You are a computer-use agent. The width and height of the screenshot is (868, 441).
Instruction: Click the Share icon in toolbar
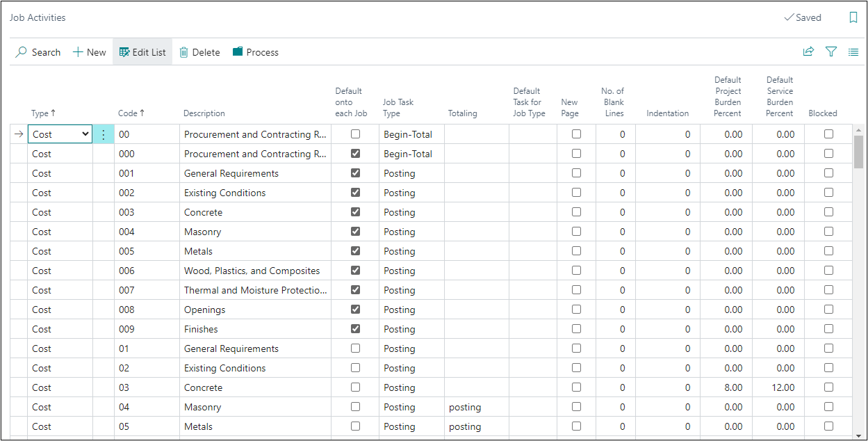(808, 52)
